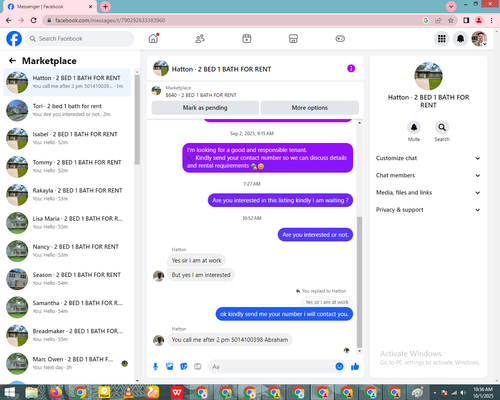This screenshot has width=500, height=400.
Task: Expand the Customize chat section
Action: [x=428, y=158]
